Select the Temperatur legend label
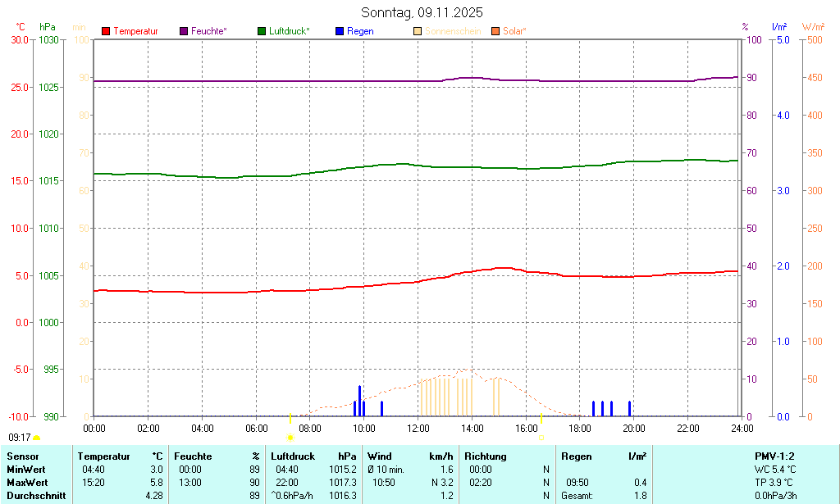The image size is (840, 504). click(135, 31)
